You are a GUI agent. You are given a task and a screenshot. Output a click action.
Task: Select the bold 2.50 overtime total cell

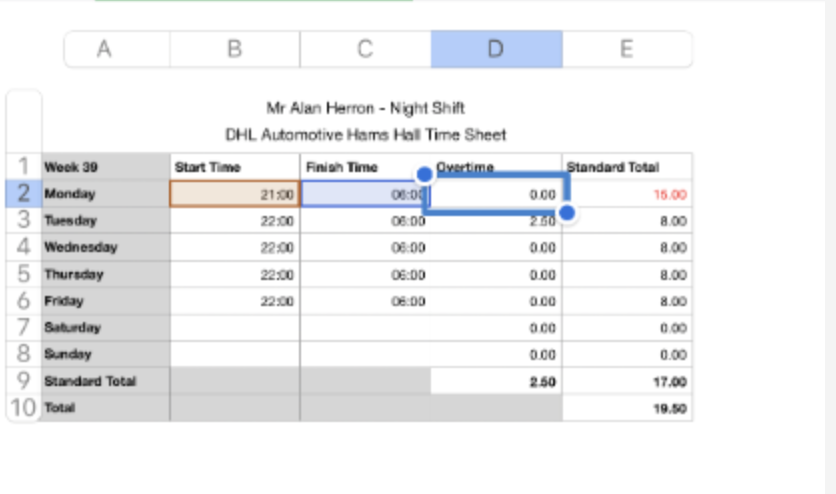(x=496, y=381)
